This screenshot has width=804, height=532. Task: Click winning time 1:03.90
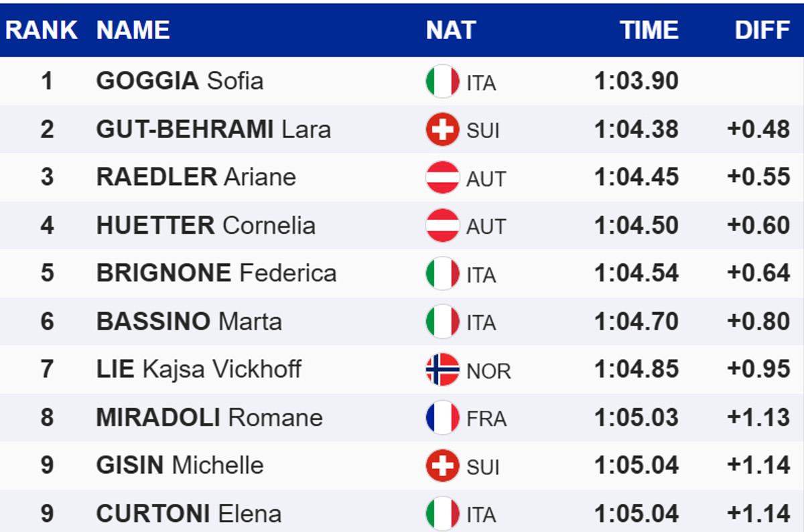coord(636,81)
